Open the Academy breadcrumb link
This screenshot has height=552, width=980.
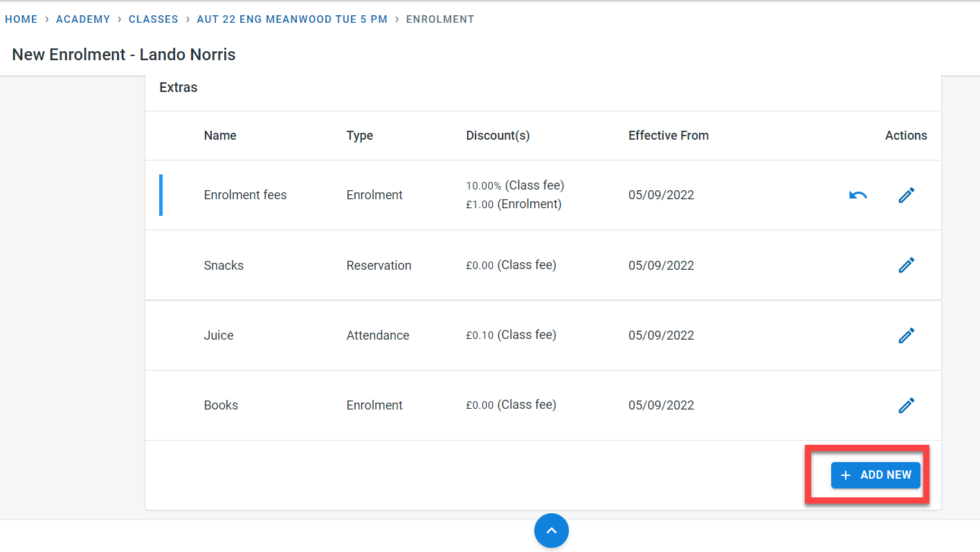tap(83, 19)
